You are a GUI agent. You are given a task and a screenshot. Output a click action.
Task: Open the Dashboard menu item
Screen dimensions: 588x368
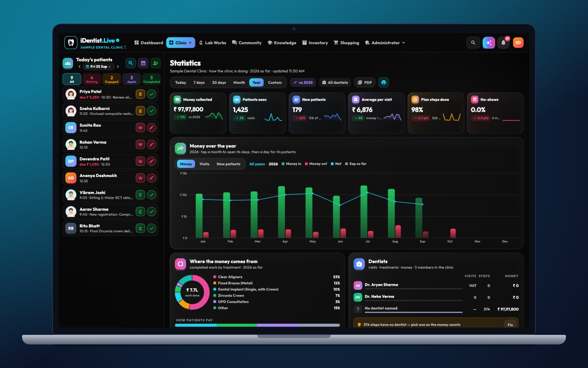(x=148, y=43)
